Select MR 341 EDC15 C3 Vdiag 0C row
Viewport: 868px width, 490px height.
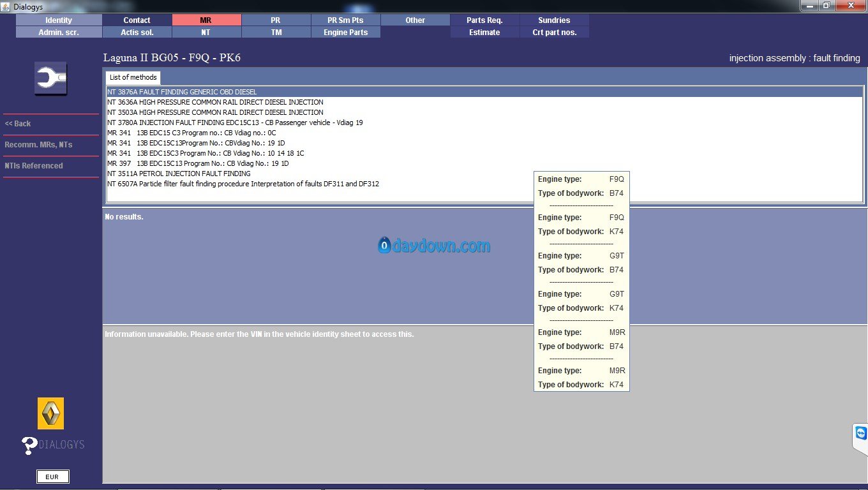(x=484, y=133)
